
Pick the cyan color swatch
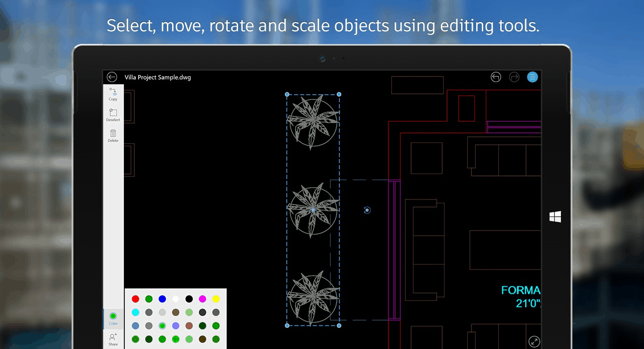[x=135, y=312]
